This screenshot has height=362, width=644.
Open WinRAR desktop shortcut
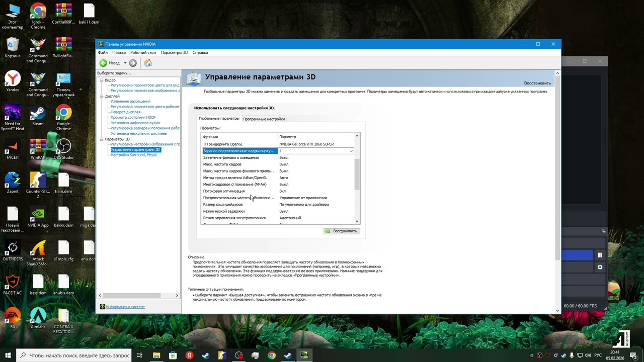point(38,150)
